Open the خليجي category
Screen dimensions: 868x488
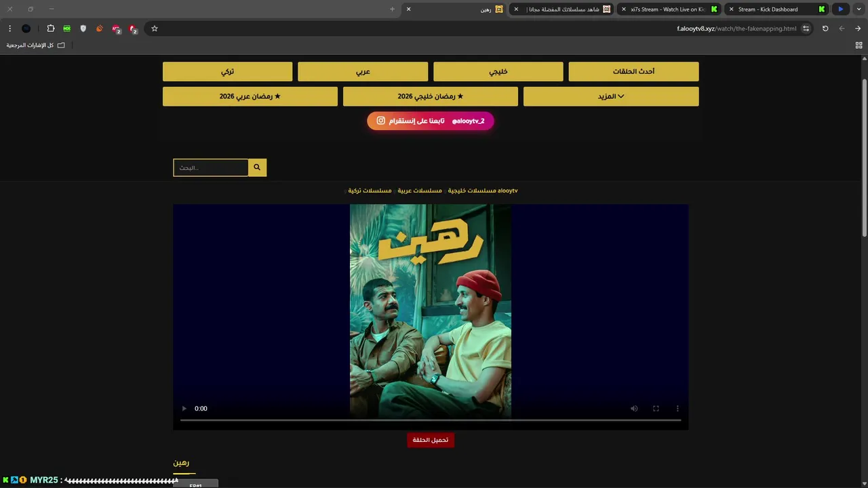point(498,71)
